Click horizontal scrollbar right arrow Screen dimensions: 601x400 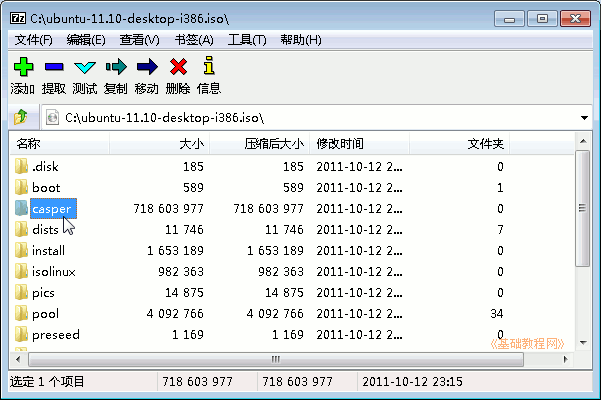tap(565, 359)
